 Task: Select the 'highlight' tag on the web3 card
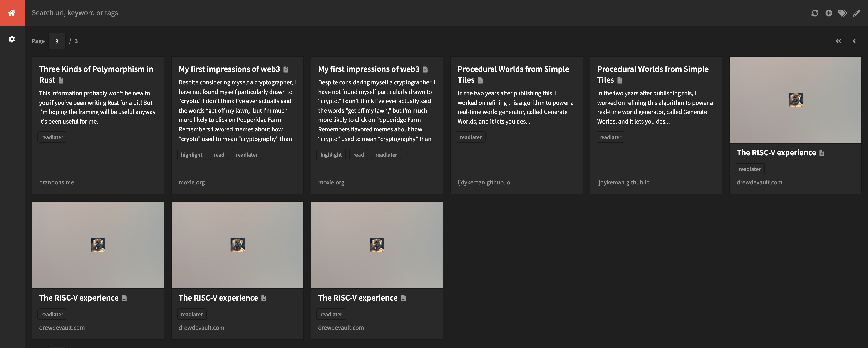coord(191,154)
